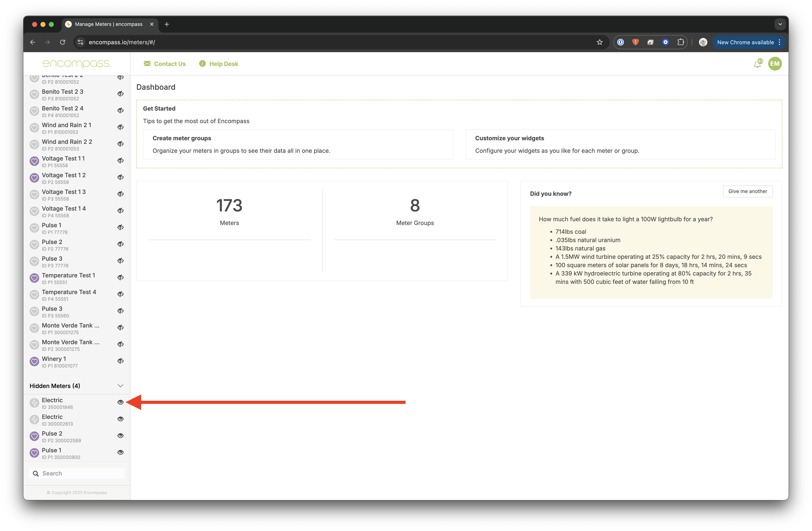Viewport: 812px width, 531px height.
Task: Collapse the Hidden Meters section
Action: [121, 386]
